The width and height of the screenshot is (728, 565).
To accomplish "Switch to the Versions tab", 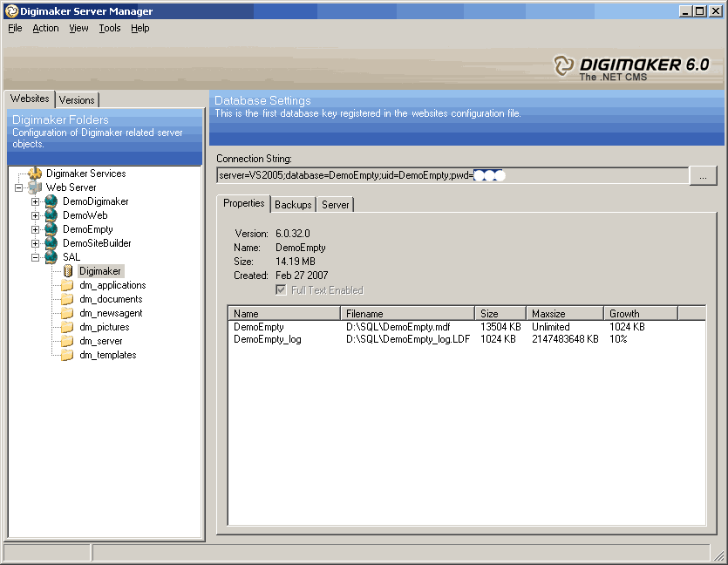I will pos(77,100).
